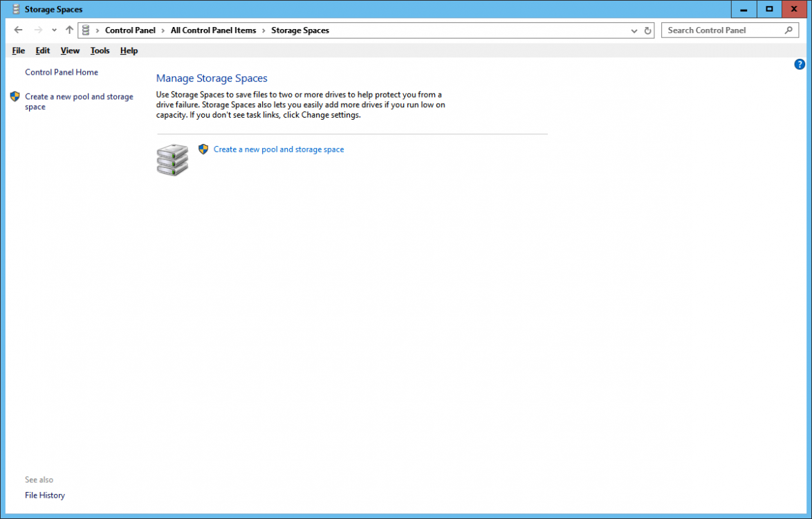812x519 pixels.
Task: Close the Storage Spaces window
Action: (794, 9)
